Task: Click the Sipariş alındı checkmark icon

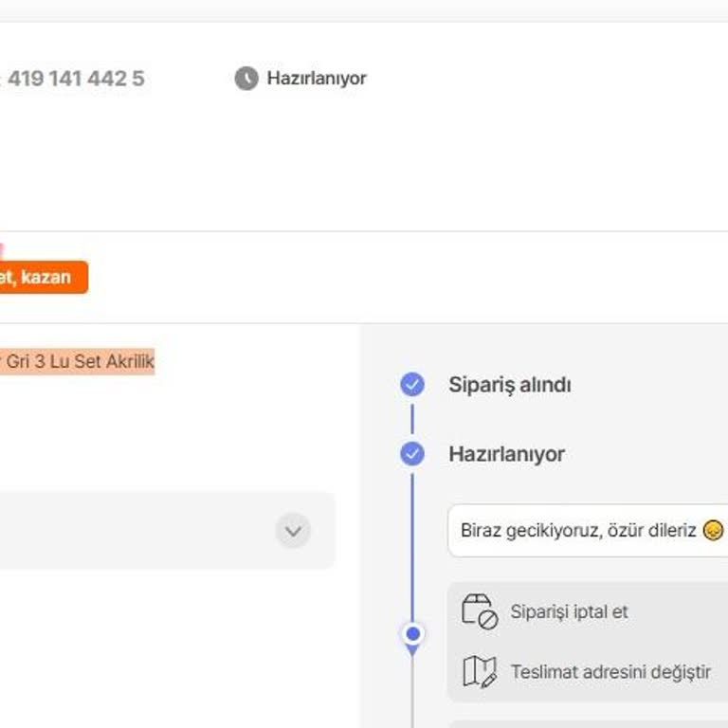Action: point(412,385)
